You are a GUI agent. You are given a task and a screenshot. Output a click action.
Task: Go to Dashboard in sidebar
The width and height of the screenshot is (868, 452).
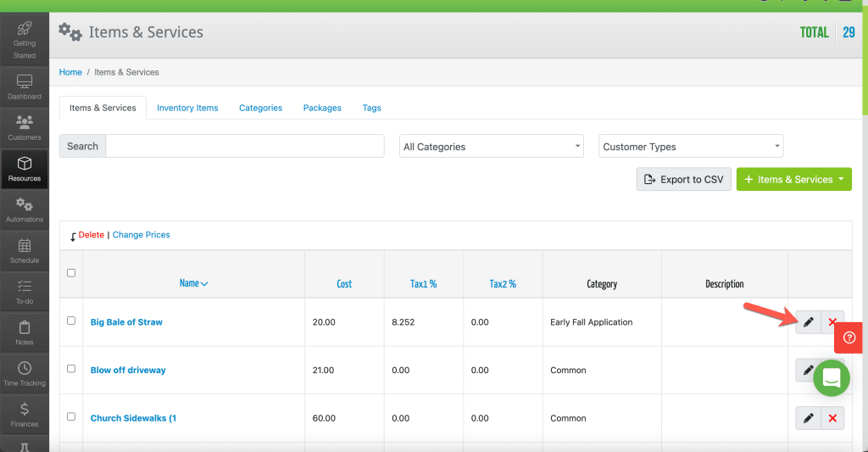[x=25, y=87]
